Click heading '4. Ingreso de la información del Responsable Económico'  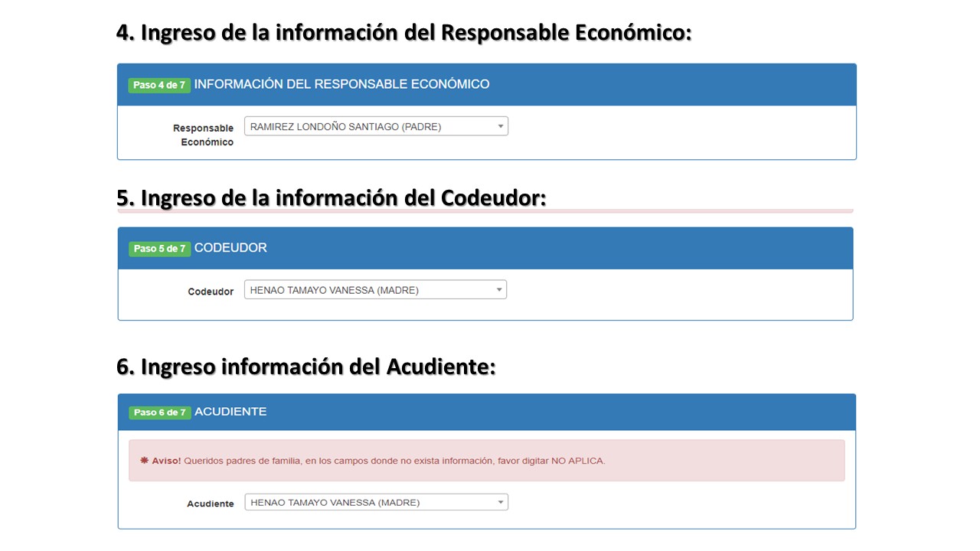(x=403, y=33)
